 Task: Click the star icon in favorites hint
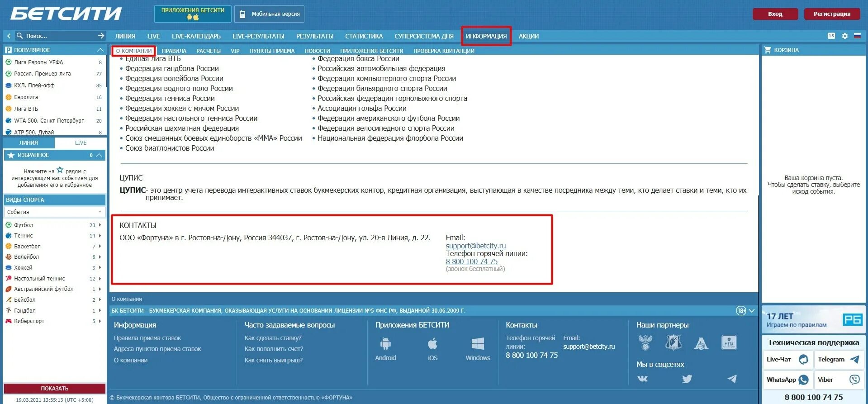point(60,170)
